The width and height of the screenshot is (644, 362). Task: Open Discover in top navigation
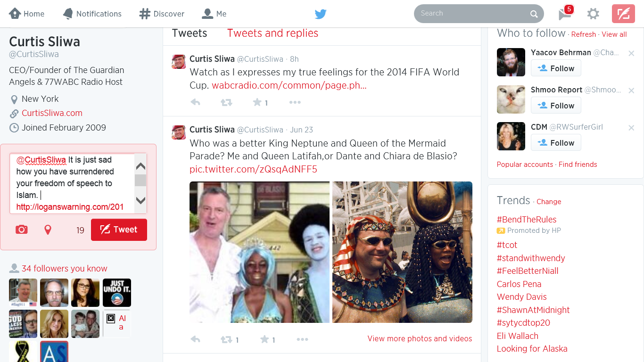click(162, 14)
